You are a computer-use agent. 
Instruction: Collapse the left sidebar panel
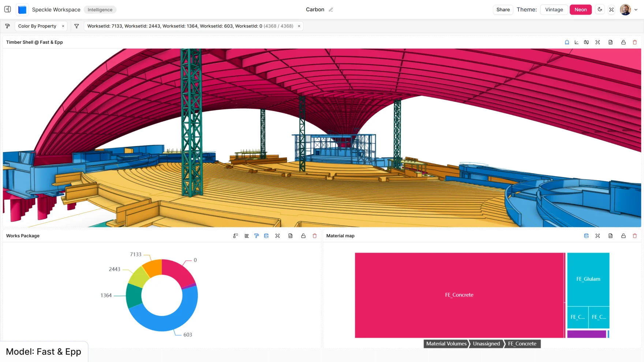click(8, 10)
